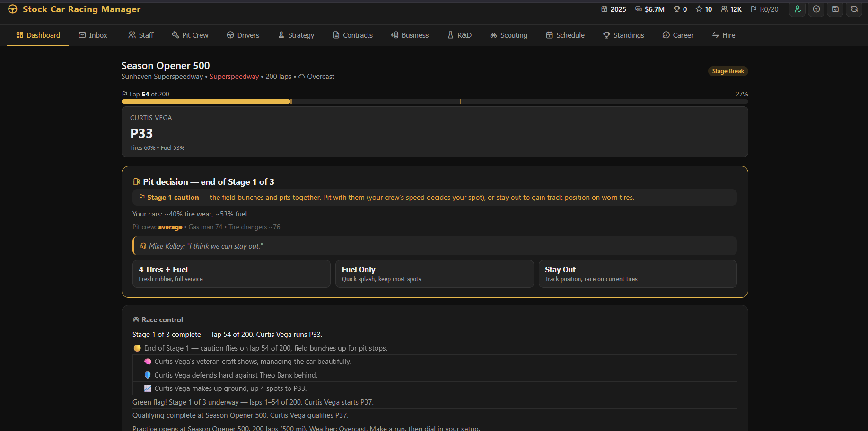This screenshot has height=431, width=868.
Task: Choose Stay Out pit option
Action: [x=638, y=274]
